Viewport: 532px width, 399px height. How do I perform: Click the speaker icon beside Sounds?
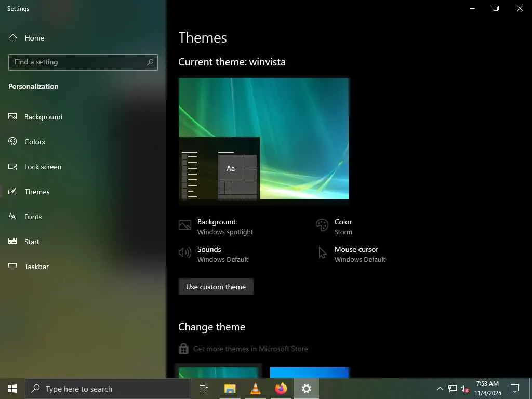coord(185,252)
